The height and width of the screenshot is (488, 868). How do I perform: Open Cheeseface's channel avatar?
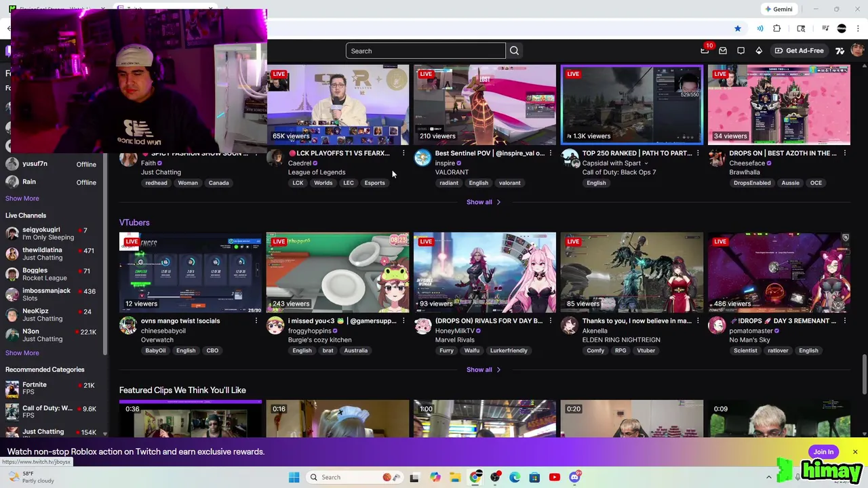(717, 158)
